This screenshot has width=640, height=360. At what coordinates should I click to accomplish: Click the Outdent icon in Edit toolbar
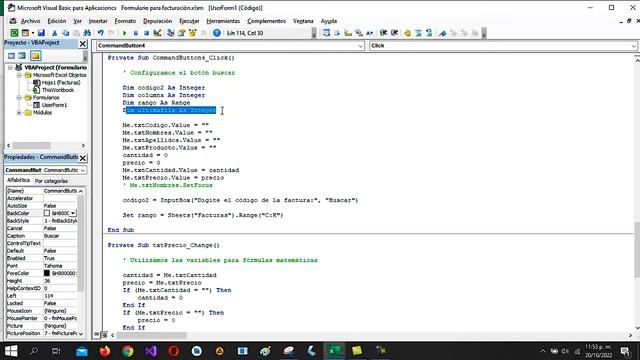coord(394,33)
